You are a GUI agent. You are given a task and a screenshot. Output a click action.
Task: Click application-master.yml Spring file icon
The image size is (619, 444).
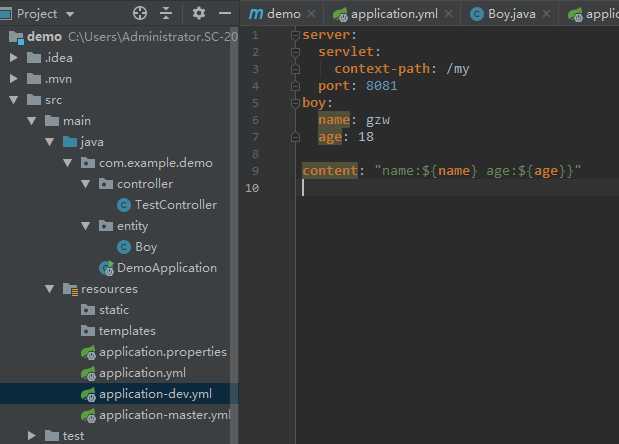[x=88, y=415]
